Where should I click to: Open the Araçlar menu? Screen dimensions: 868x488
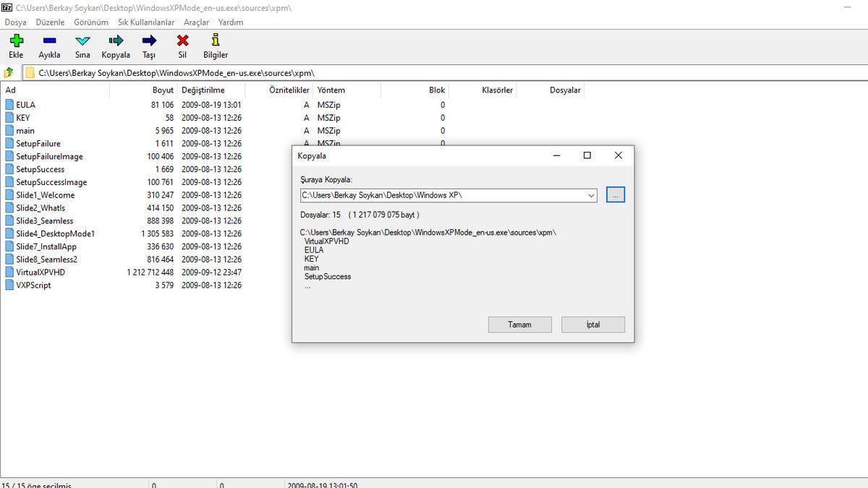point(196,22)
